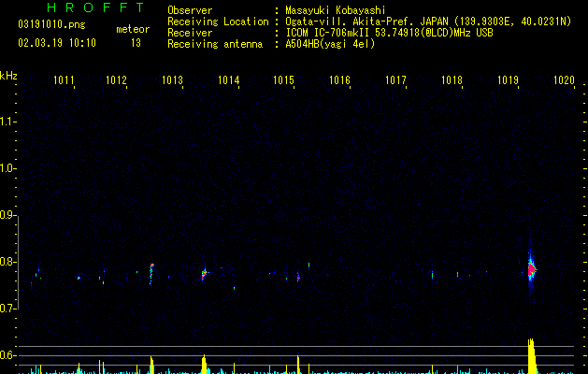Click the Observer label
This screenshot has height=374, width=588.
(x=190, y=10)
